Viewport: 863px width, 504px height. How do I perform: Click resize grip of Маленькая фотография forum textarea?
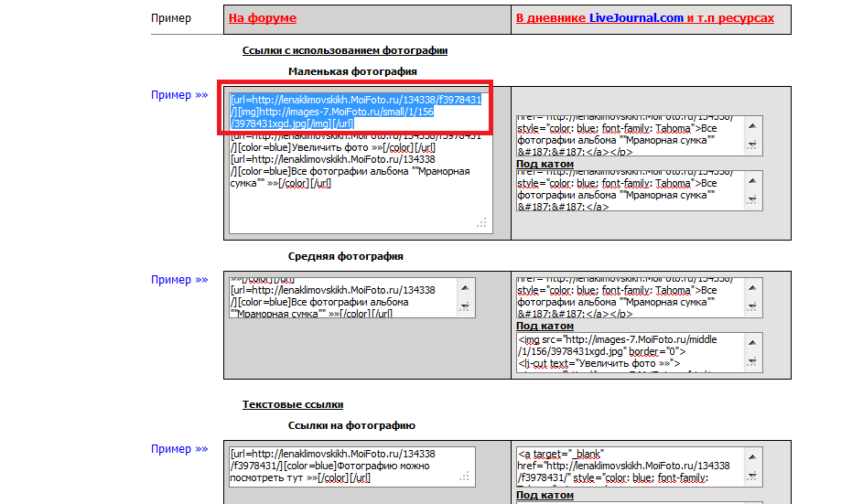pos(481,222)
